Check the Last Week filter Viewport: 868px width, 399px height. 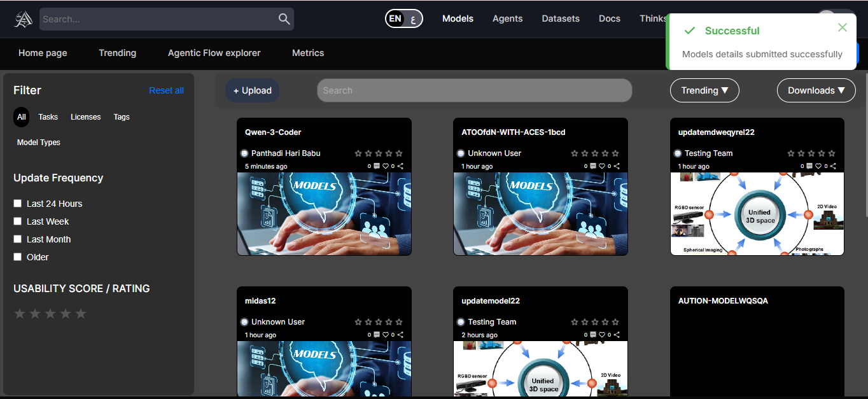18,221
